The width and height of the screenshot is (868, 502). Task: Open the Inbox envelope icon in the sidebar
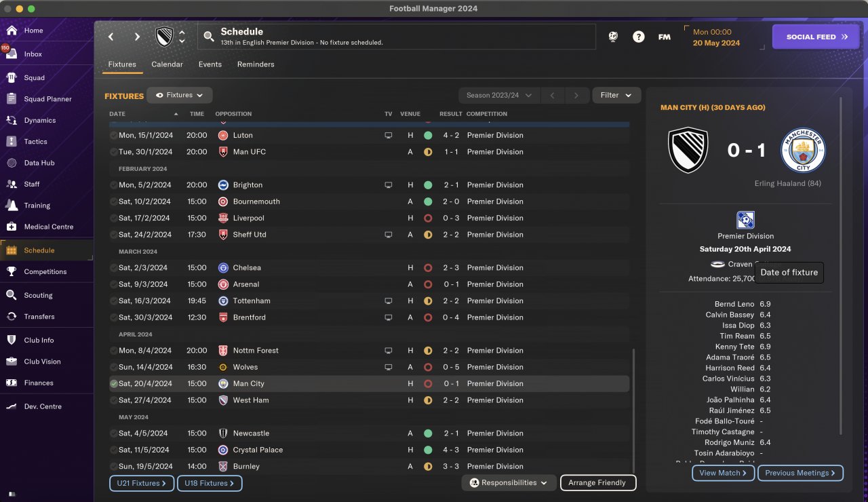point(12,54)
